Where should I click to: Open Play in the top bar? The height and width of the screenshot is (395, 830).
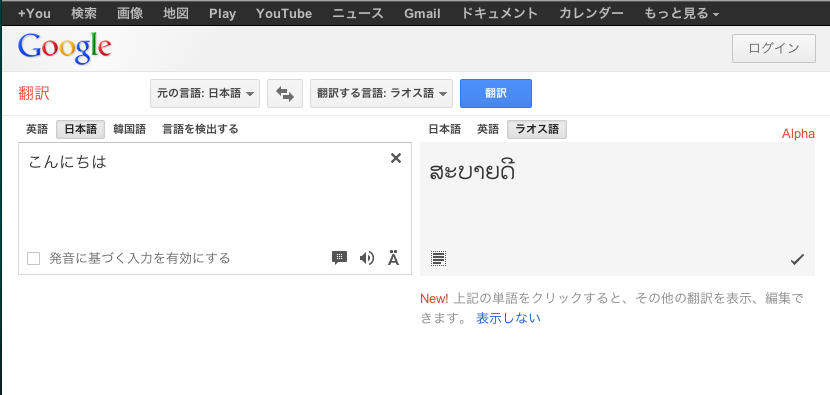[x=222, y=13]
